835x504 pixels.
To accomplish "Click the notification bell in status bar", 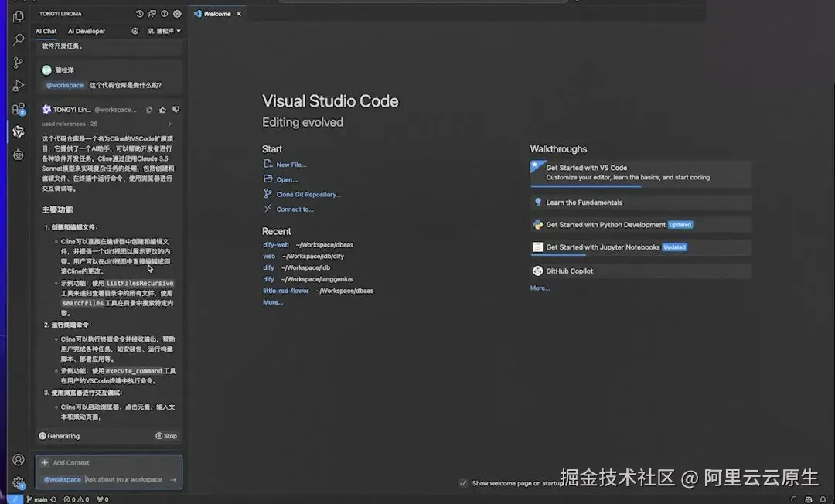I will tap(823, 499).
